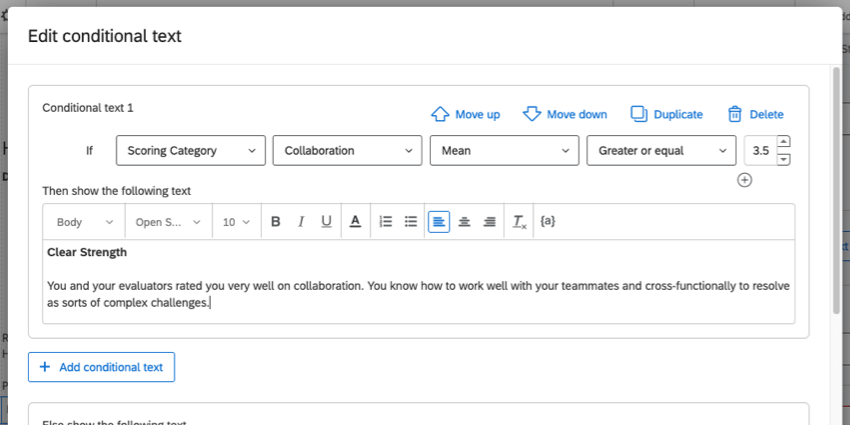Add another condition with plus icon
This screenshot has height=425, width=850.
(744, 180)
